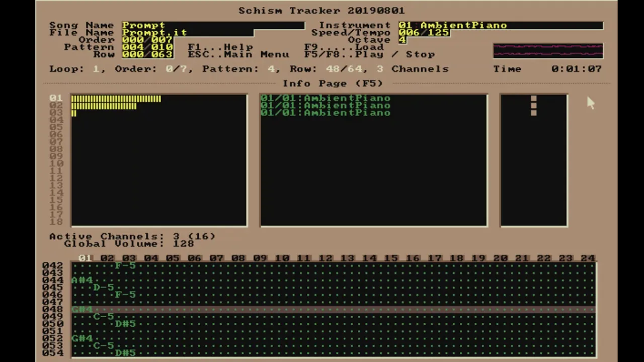Viewport: 644px width, 362px height.
Task: Click the Row value 000/063
Action: coord(147,54)
